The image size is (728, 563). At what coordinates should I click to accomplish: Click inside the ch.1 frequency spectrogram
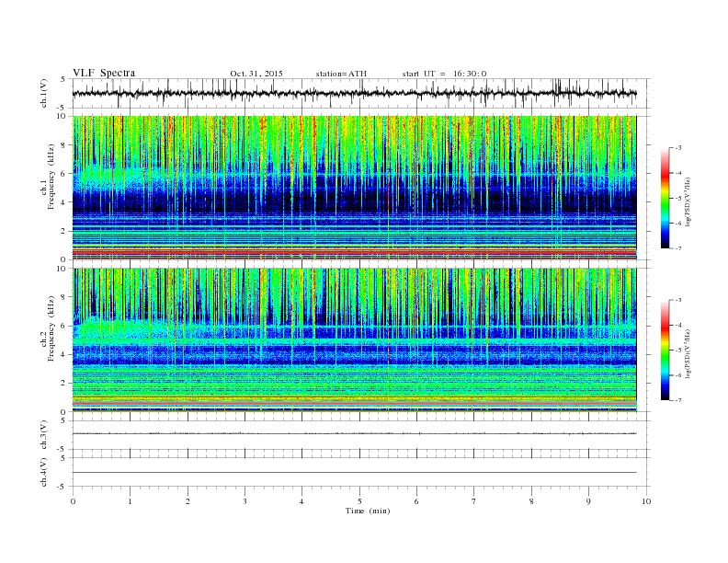coord(354,188)
